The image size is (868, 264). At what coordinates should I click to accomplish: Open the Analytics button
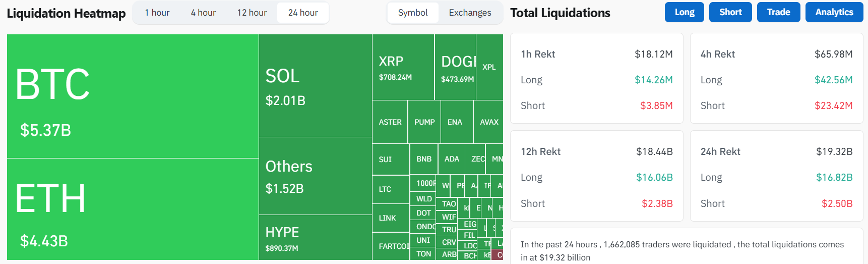[834, 12]
